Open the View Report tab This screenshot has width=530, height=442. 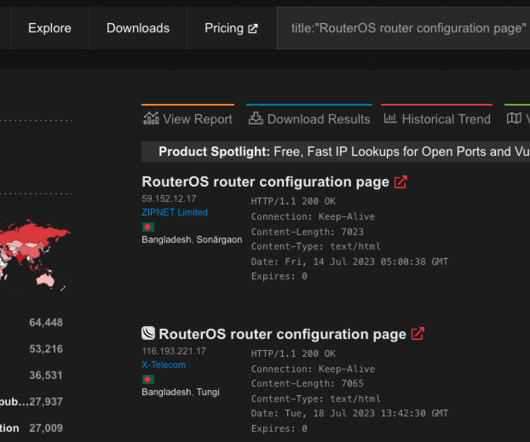188,119
